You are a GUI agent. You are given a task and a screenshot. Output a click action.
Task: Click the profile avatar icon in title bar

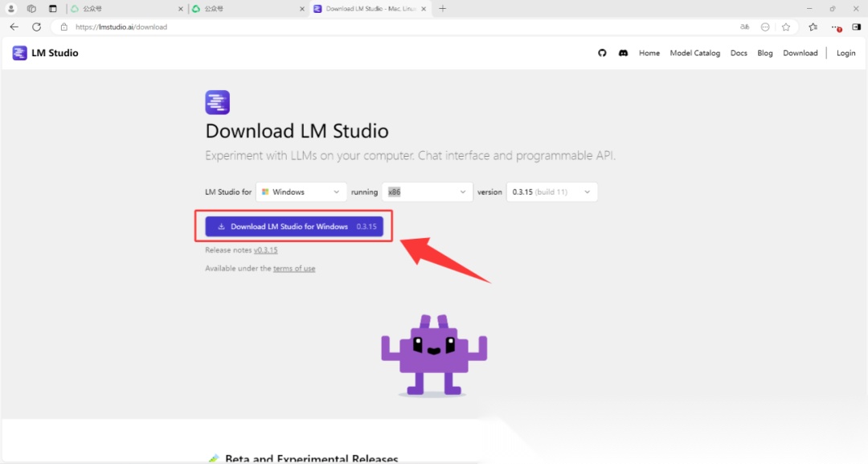point(11,8)
